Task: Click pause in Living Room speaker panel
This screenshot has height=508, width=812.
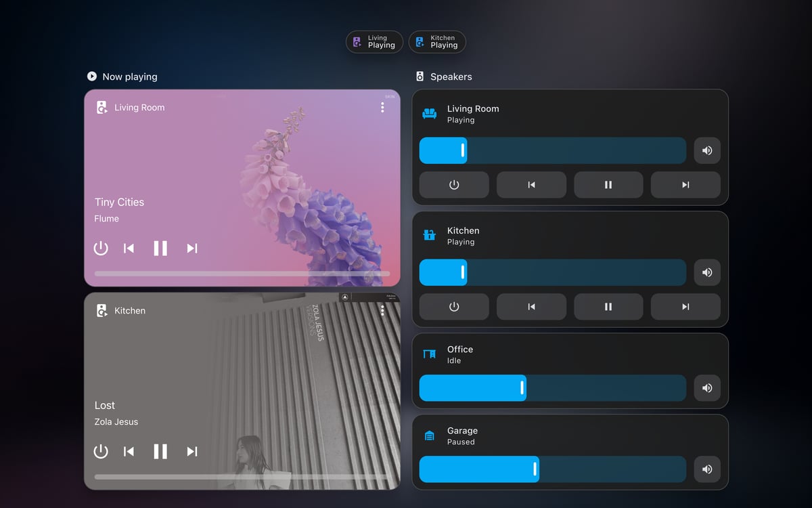Action: [608, 184]
